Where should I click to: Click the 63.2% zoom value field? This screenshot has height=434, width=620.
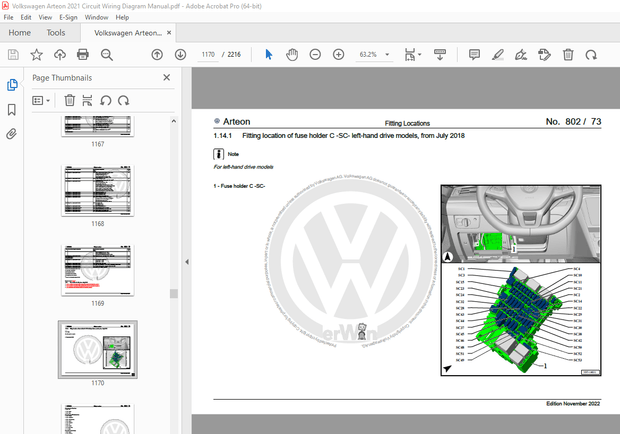tap(368, 55)
